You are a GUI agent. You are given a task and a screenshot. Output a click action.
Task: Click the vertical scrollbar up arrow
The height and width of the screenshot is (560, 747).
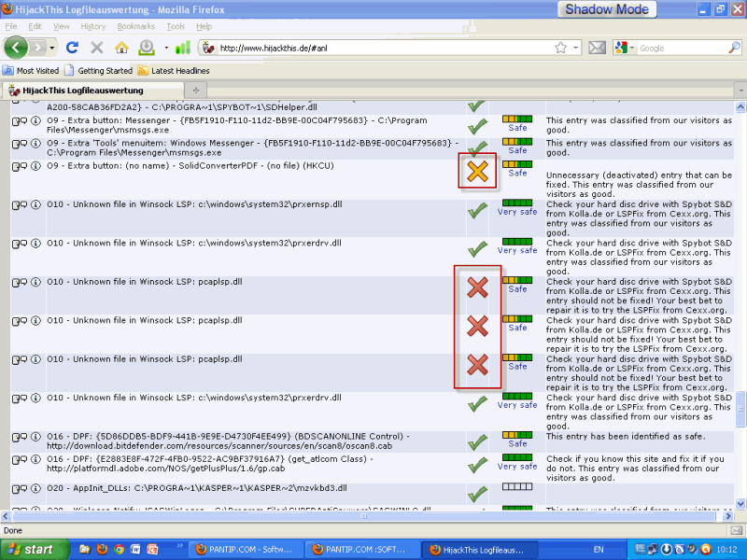point(740,107)
